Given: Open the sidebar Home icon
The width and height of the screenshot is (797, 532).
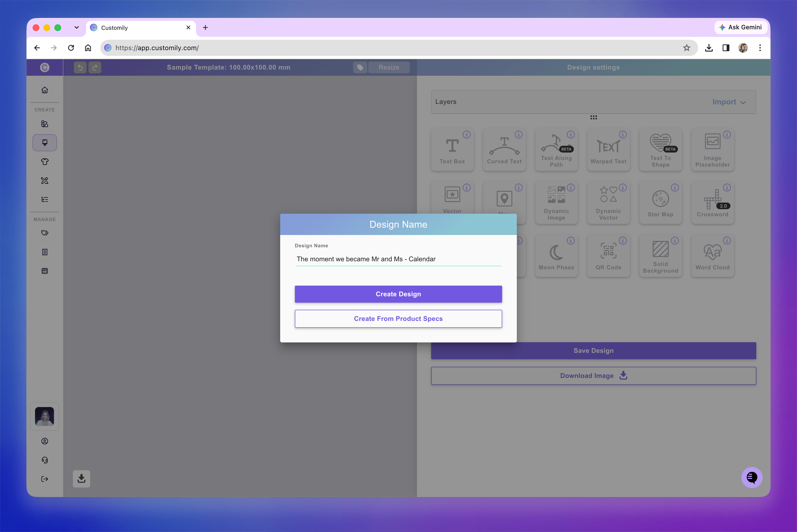Looking at the screenshot, I should tap(44, 90).
